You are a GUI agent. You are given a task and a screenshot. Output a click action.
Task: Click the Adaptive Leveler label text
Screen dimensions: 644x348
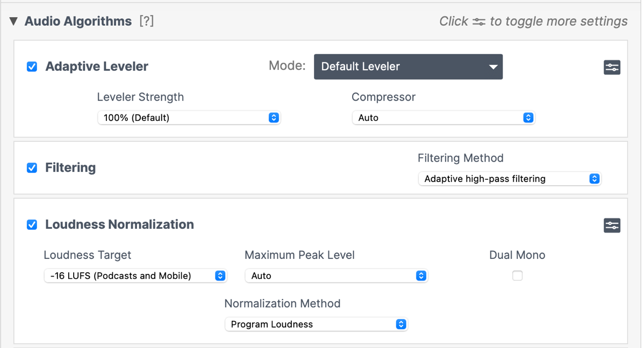click(97, 67)
